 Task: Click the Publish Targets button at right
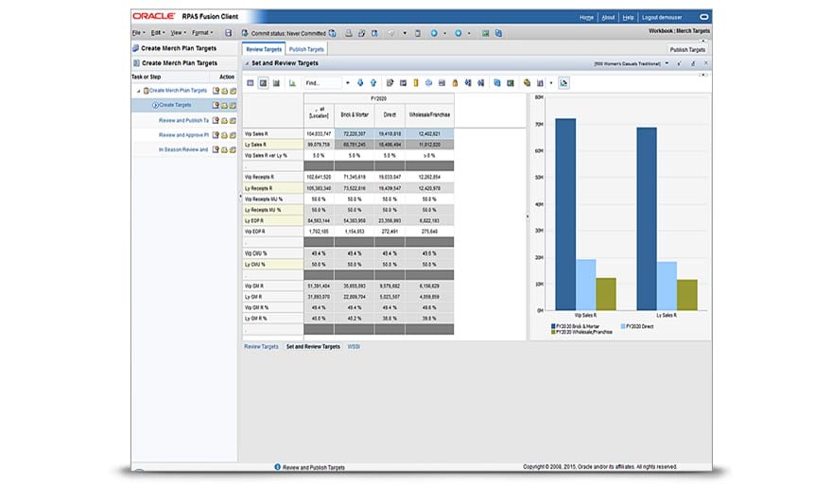pos(687,49)
